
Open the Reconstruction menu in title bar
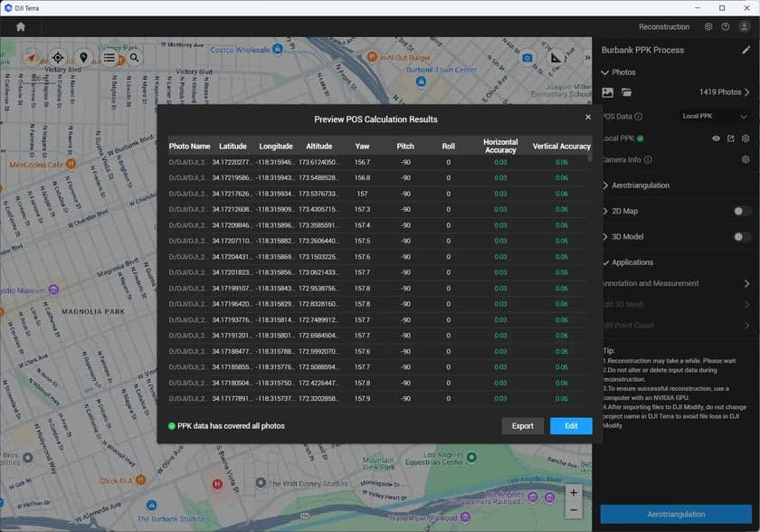[663, 27]
